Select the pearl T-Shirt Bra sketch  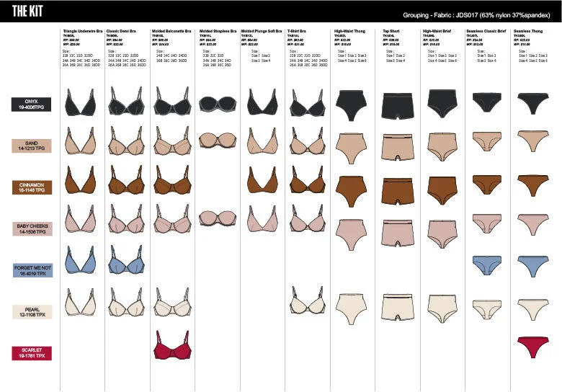308,300
